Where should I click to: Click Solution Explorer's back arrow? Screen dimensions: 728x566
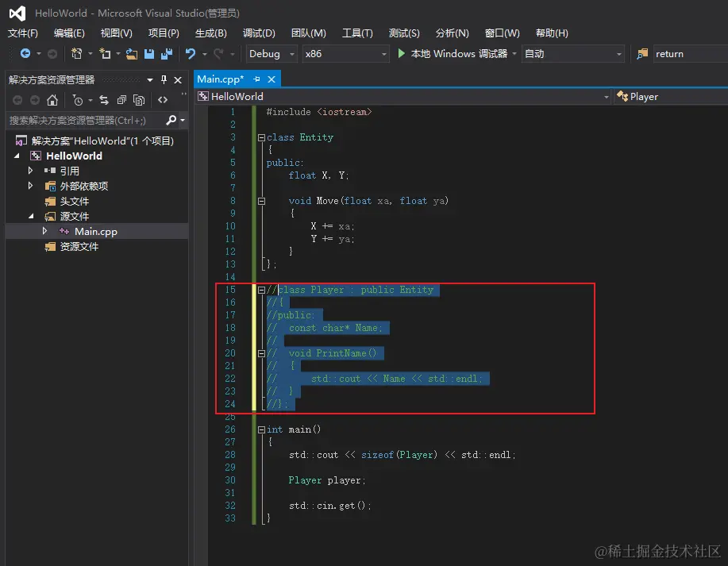click(17, 100)
